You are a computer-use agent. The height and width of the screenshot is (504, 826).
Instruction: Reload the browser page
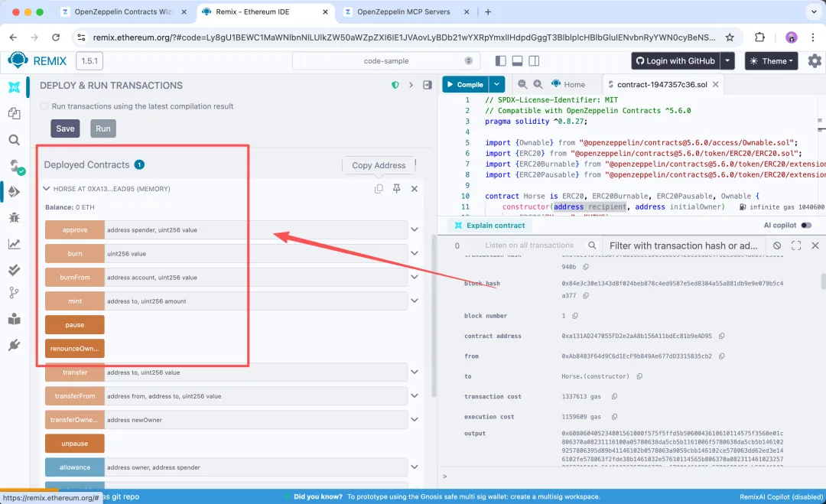[56, 37]
